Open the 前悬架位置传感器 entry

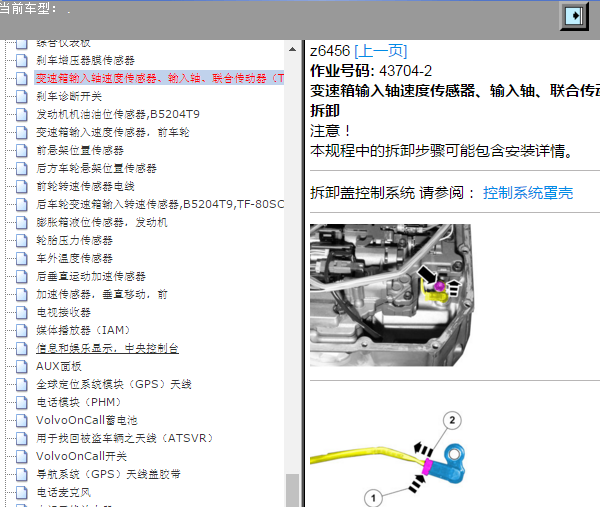[x=80, y=150]
